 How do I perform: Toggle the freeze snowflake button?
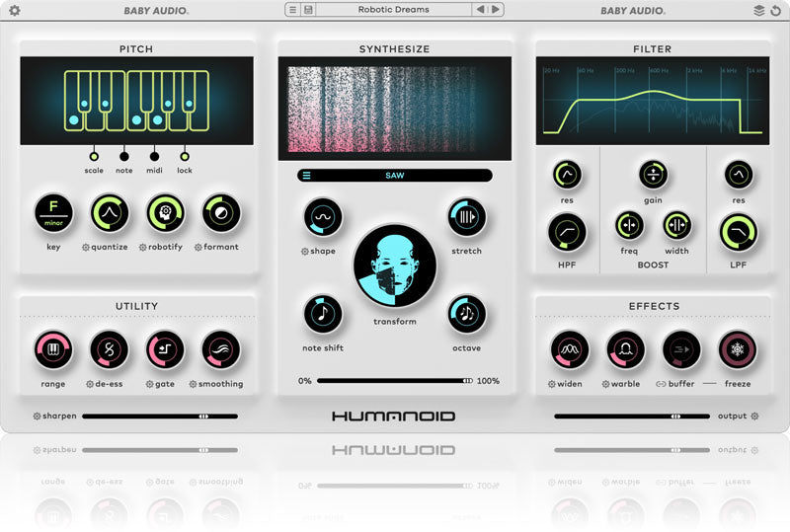[737, 349]
